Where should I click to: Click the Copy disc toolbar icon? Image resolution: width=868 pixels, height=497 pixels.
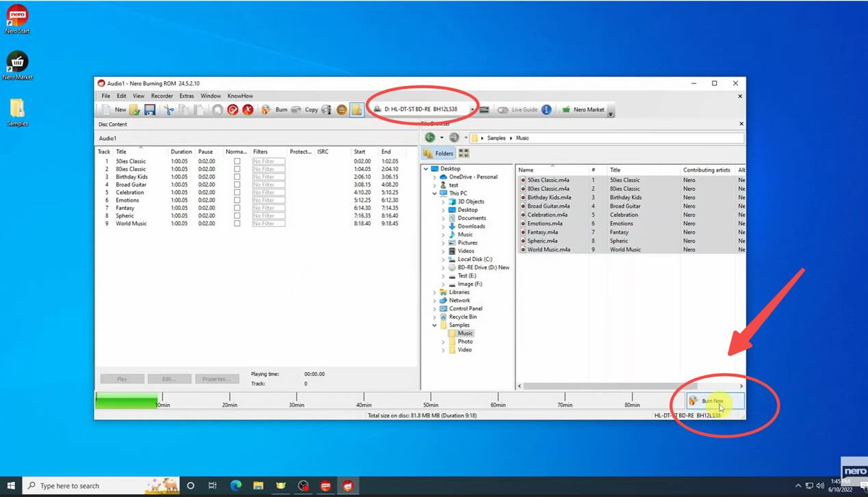(x=304, y=109)
